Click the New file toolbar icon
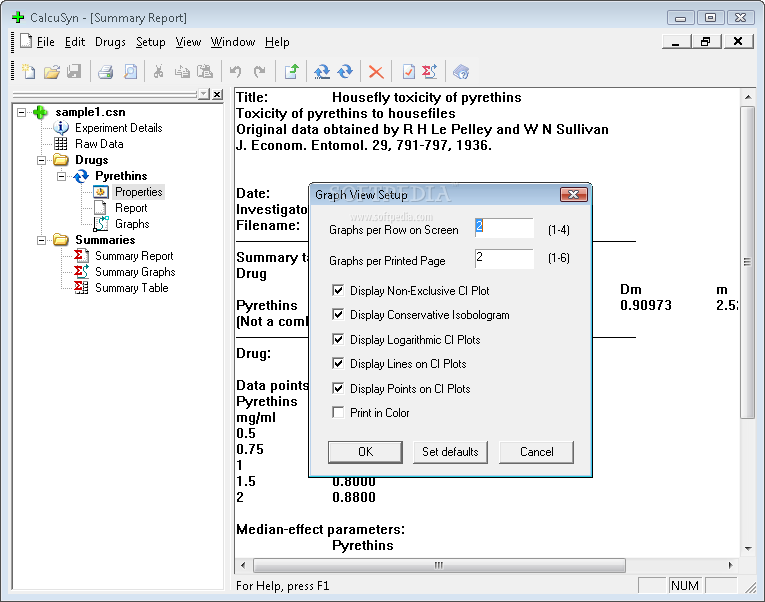 point(28,72)
